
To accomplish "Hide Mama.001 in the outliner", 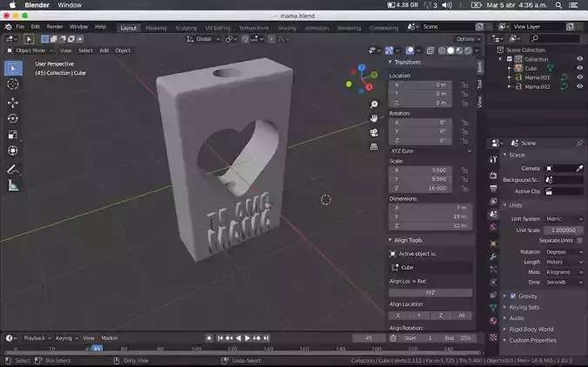I will pyautogui.click(x=580, y=77).
